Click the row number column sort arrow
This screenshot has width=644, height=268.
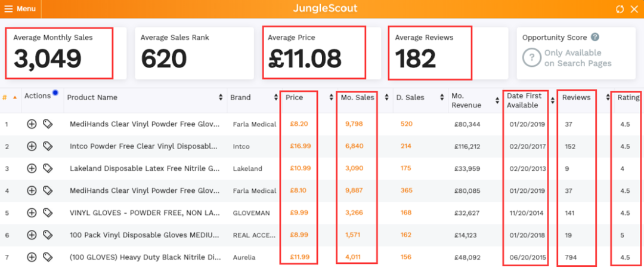point(14,97)
